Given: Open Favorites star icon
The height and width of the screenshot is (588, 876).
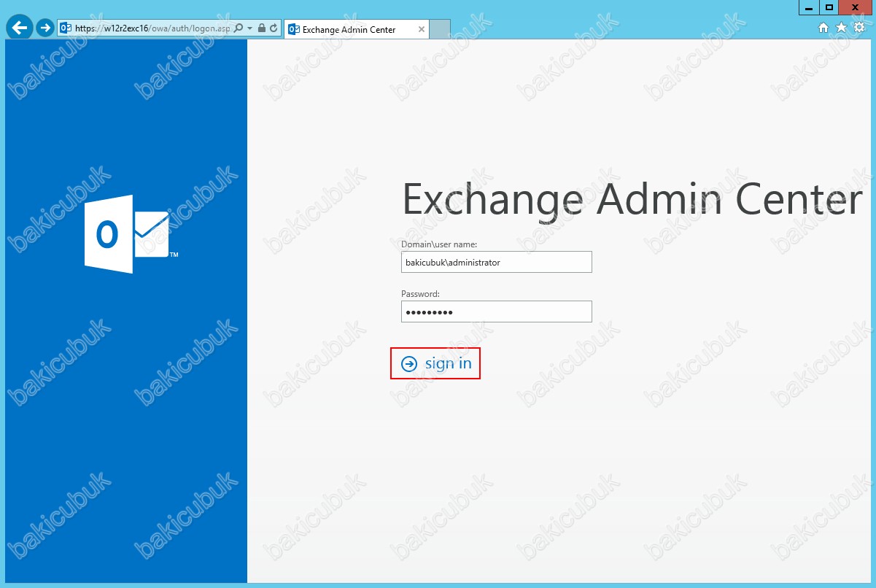Looking at the screenshot, I should click(x=841, y=28).
